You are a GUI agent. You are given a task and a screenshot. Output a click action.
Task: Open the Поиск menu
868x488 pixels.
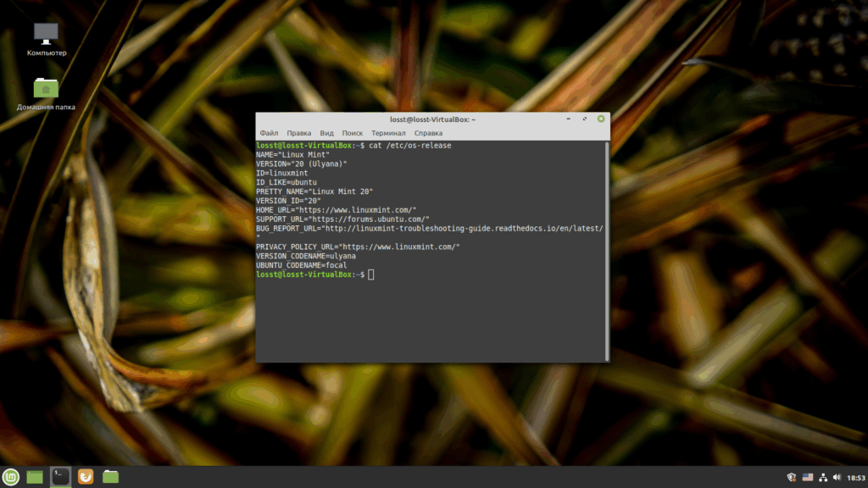(x=352, y=133)
